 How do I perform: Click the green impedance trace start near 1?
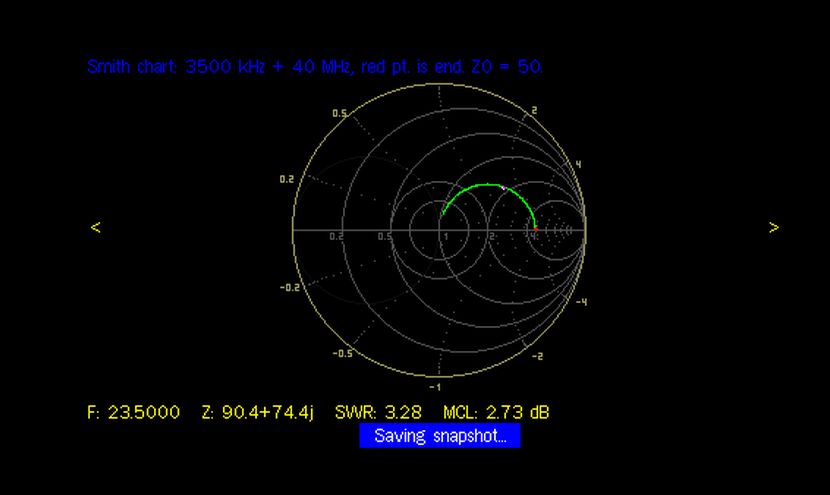[x=443, y=212]
